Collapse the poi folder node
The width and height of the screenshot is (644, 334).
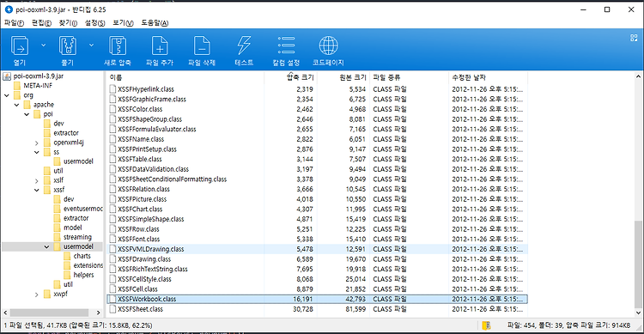(x=27, y=114)
